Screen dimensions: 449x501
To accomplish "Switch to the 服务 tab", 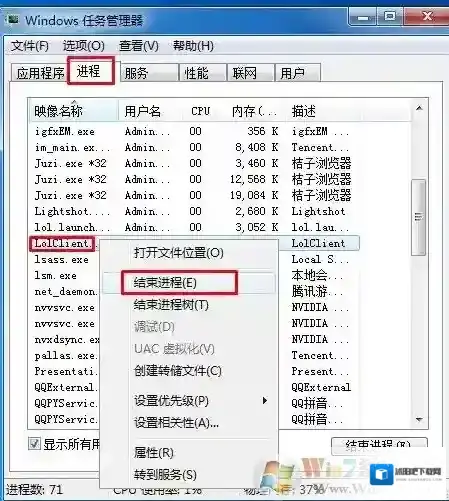I will coord(149,73).
